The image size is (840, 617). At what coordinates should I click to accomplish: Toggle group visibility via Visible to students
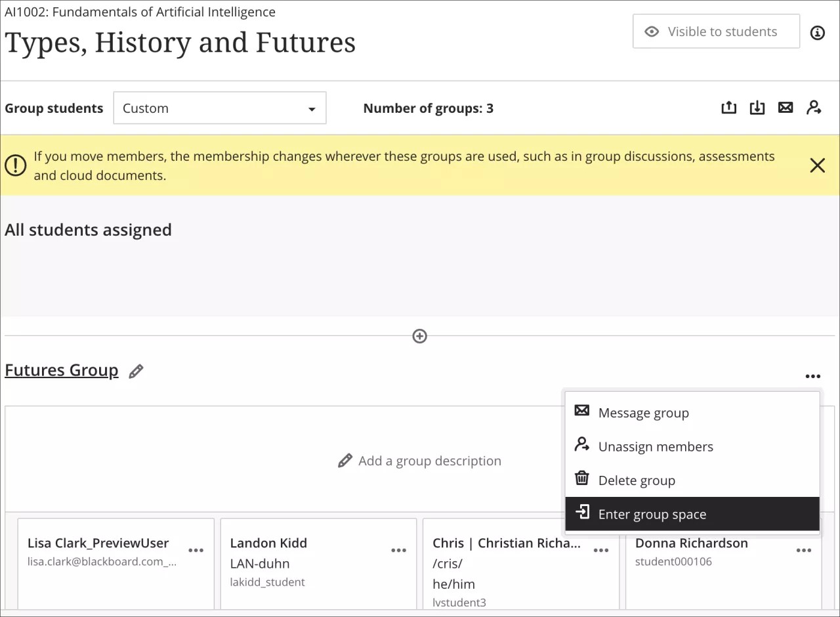click(715, 31)
